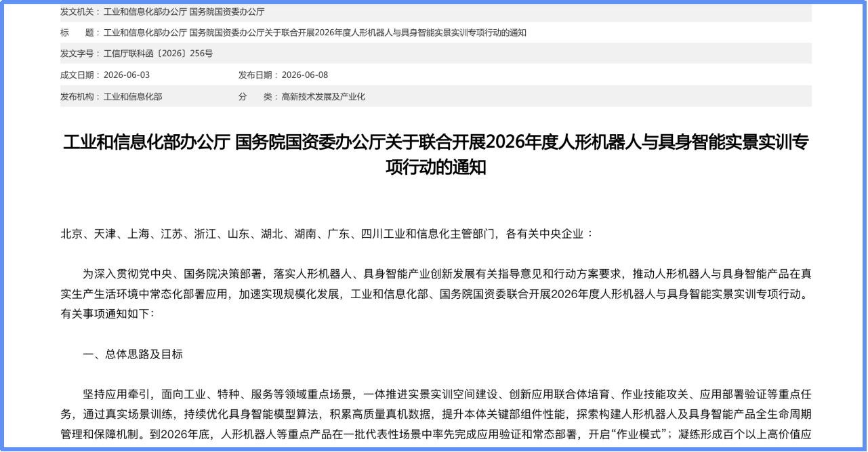Click the recipient line starting with 北京、天津
The height and width of the screenshot is (452, 868).
(327, 234)
